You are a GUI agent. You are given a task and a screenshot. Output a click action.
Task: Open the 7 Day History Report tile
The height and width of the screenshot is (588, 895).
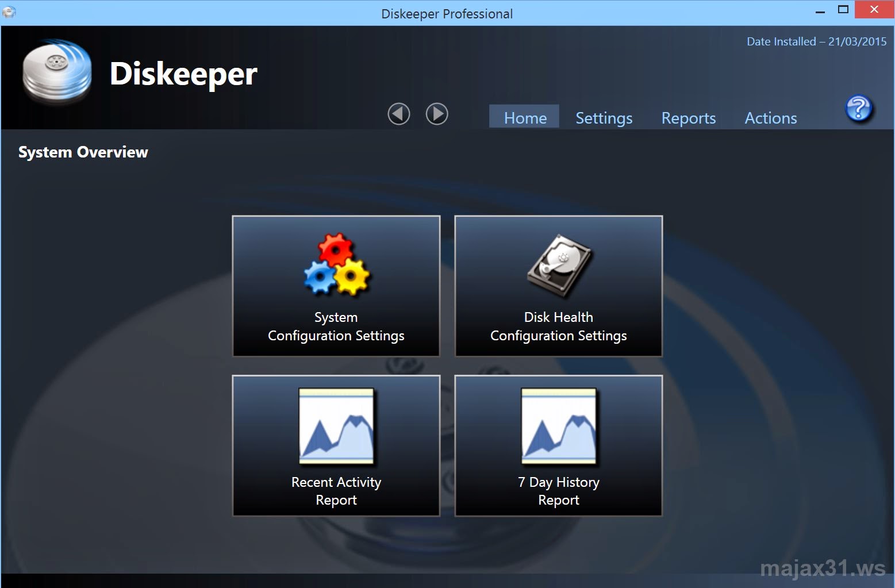pyautogui.click(x=559, y=446)
